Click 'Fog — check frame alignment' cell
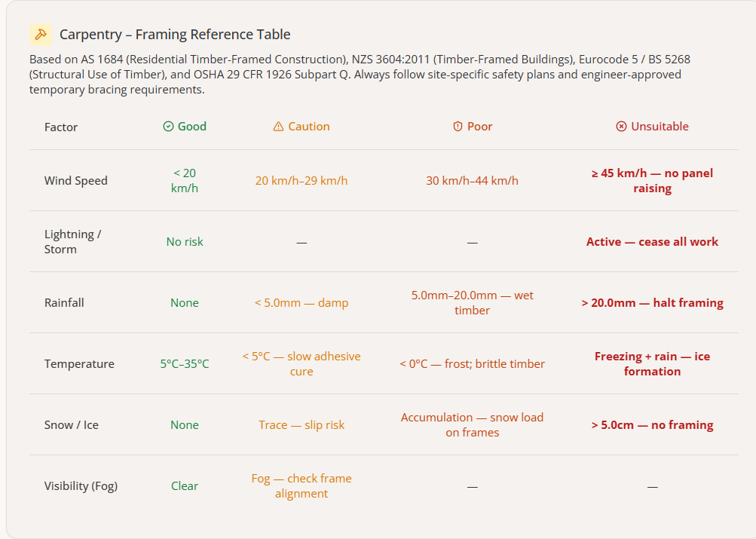 click(301, 486)
